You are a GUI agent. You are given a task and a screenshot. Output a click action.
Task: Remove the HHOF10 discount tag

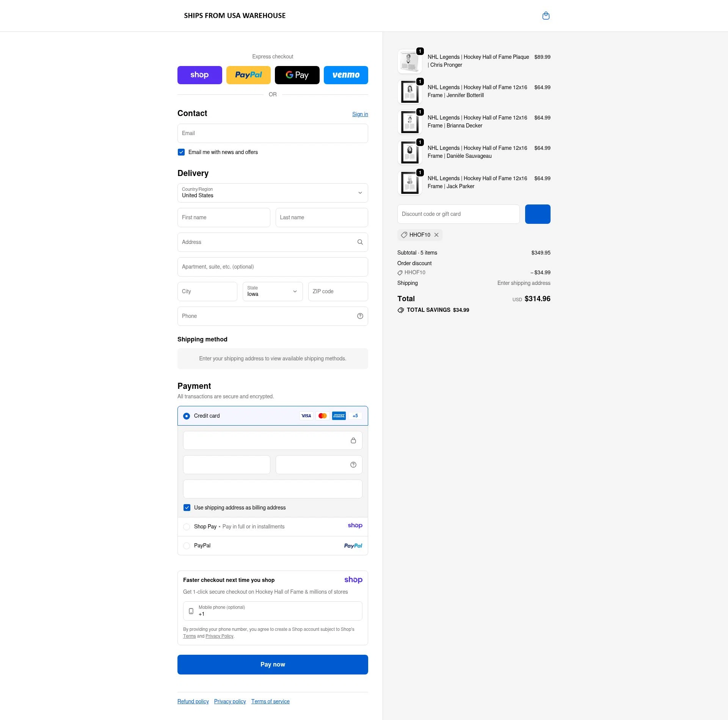(436, 235)
